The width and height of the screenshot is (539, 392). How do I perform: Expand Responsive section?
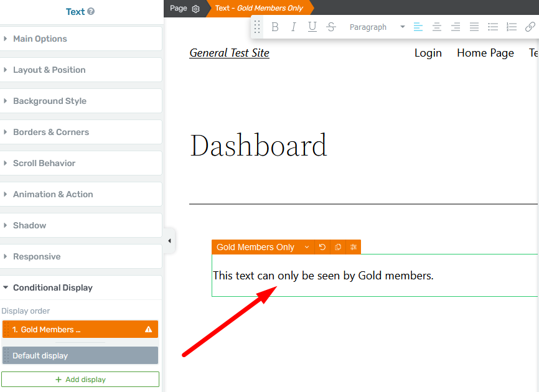point(81,256)
